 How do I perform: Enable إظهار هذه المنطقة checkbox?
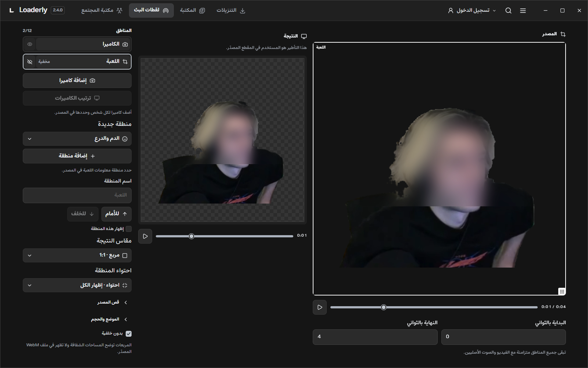point(129,229)
